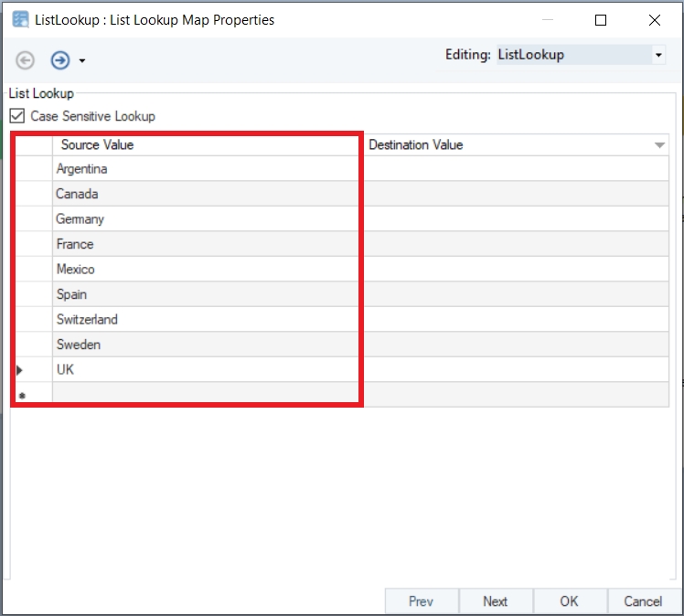Click the row indicator arrow beside UK
This screenshot has height=616, width=684.
pyautogui.click(x=19, y=370)
